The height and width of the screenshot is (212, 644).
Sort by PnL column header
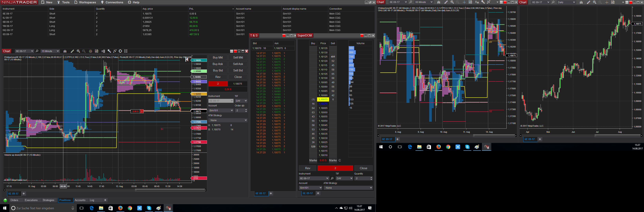[x=211, y=9]
